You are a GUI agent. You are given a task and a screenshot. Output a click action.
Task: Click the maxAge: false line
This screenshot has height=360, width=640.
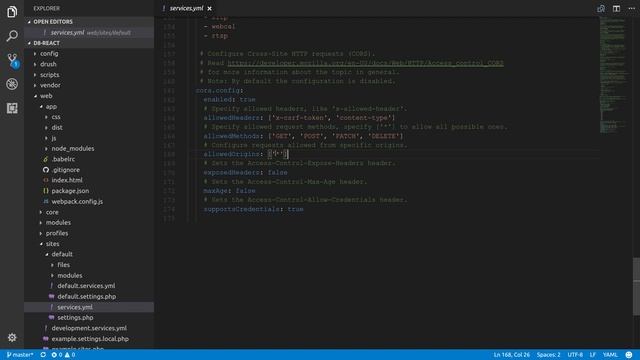pyautogui.click(x=229, y=191)
